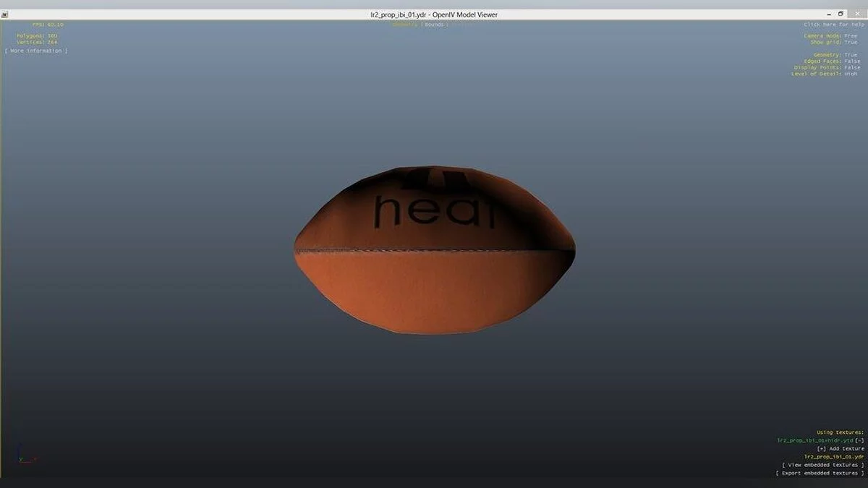
Task: Click the lr2_prop_ibi_01.ydr file name label
Action: [x=834, y=457]
